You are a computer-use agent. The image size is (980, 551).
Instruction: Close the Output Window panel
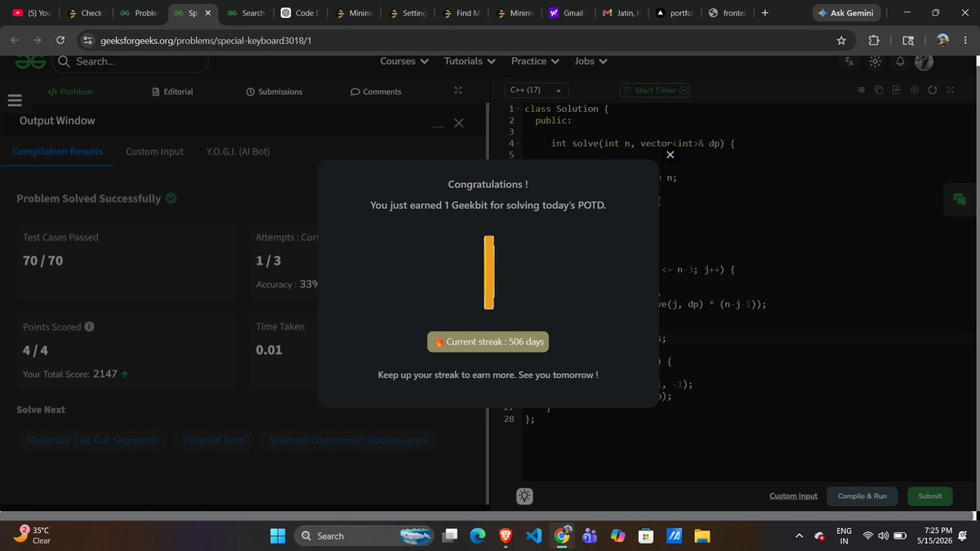coord(458,122)
